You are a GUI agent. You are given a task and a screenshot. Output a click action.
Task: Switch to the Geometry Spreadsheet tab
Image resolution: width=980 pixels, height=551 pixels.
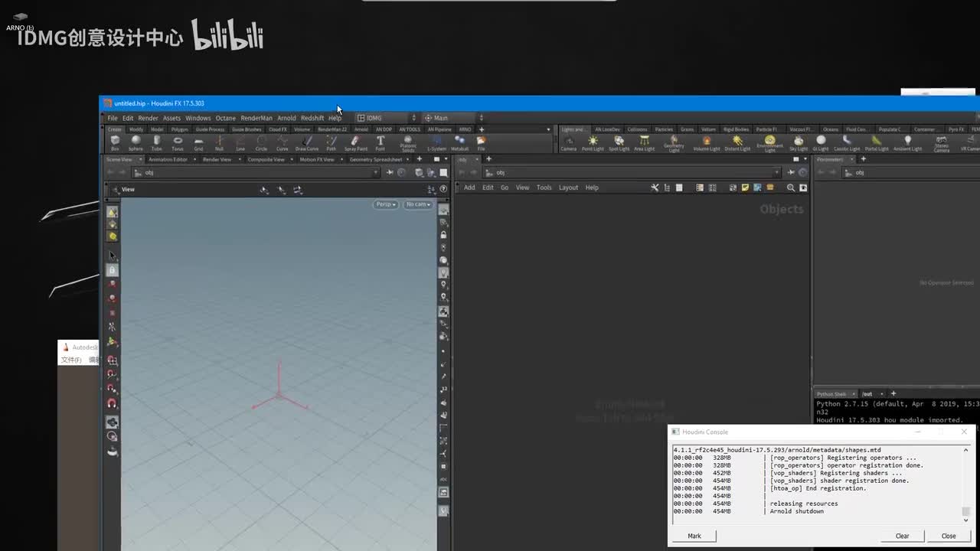[x=376, y=159]
